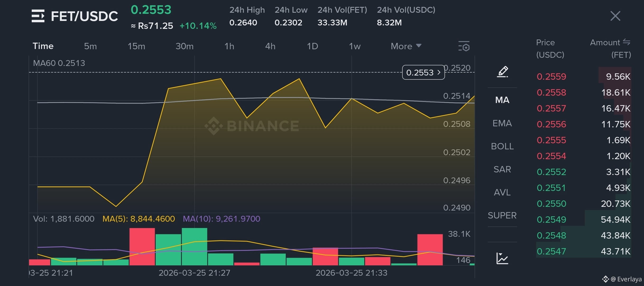Toggle the BOLL indicator
Viewport: 644px width, 286px height.
point(502,146)
